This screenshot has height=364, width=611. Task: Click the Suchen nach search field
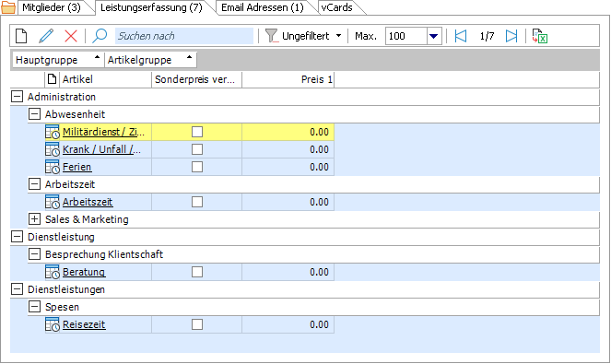coord(184,36)
